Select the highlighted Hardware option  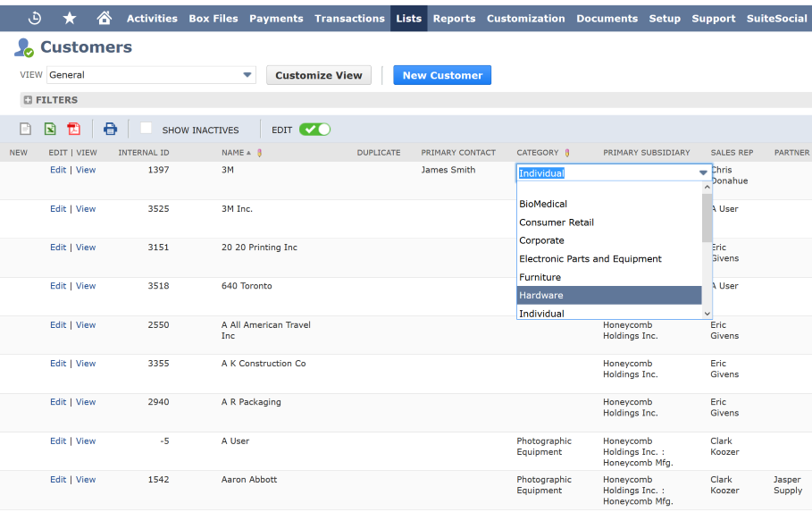coord(609,296)
